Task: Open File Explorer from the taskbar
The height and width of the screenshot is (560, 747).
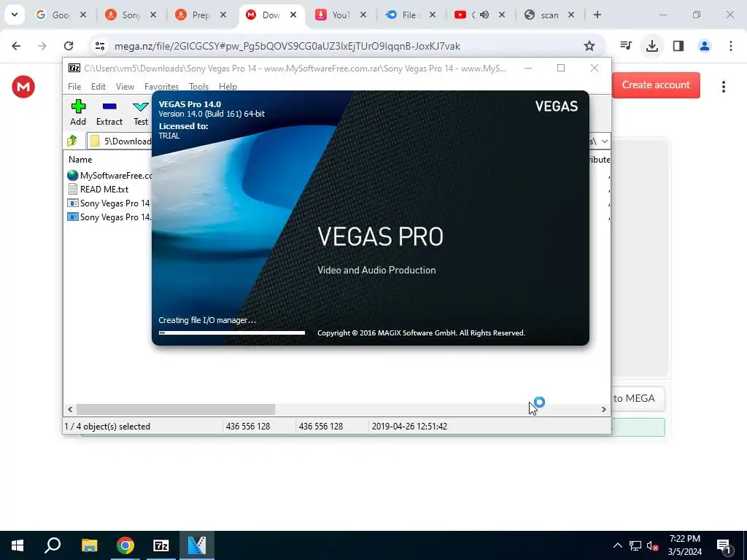Action: [x=90, y=545]
